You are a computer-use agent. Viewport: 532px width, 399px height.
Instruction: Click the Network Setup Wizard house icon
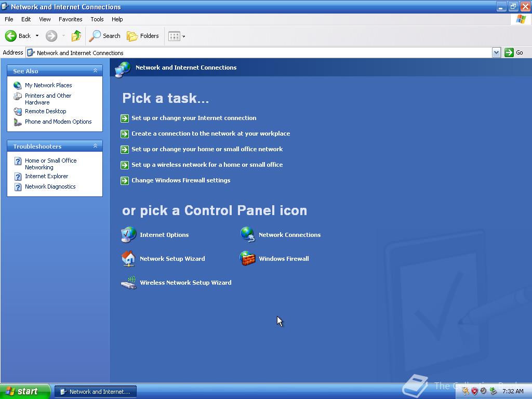click(129, 259)
